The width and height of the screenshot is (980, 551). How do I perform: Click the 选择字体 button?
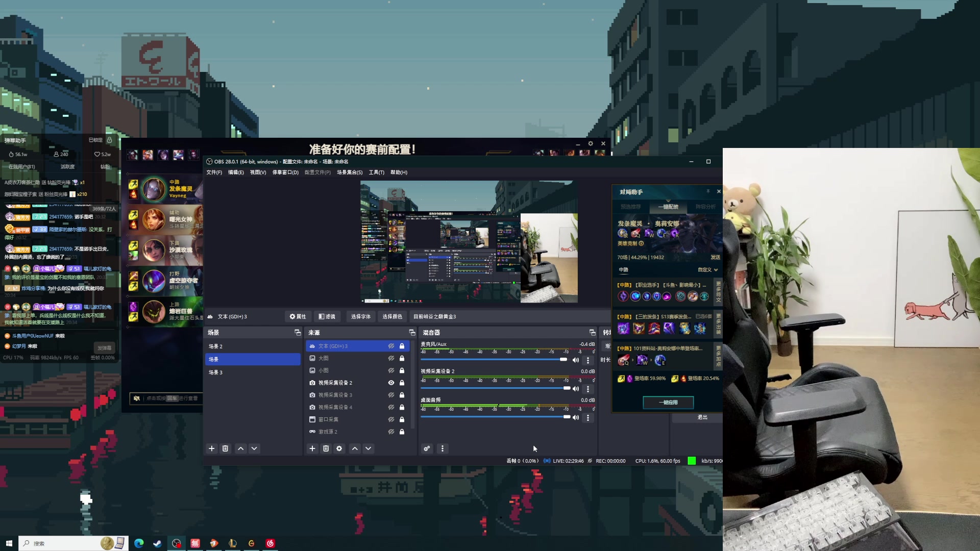coord(361,317)
